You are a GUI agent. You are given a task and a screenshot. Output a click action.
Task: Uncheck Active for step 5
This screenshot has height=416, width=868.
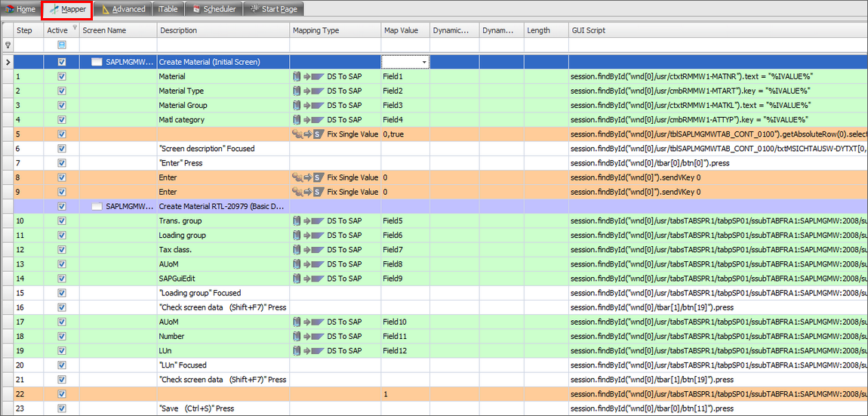(x=62, y=134)
